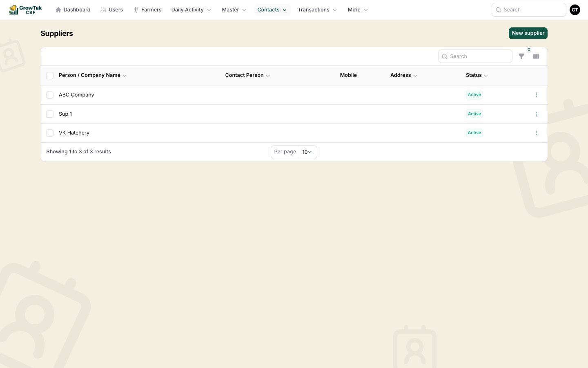Click the table search magnifier icon
Image resolution: width=588 pixels, height=368 pixels.
(445, 56)
